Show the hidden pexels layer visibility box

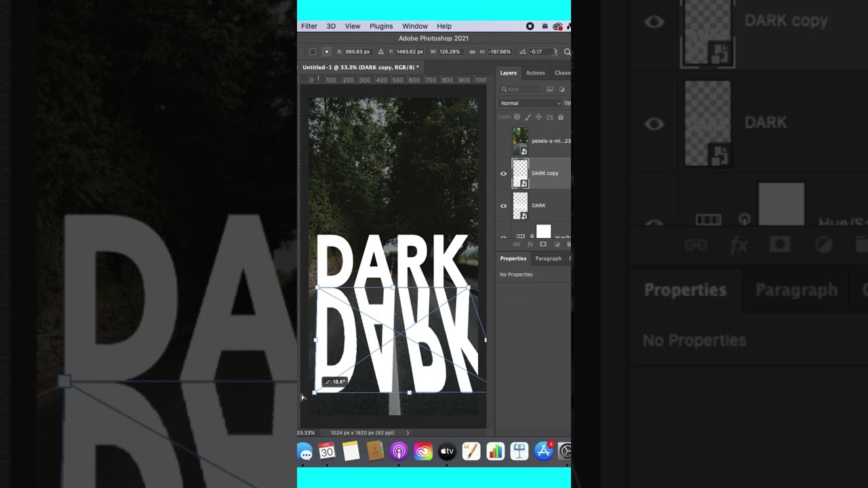coord(503,141)
